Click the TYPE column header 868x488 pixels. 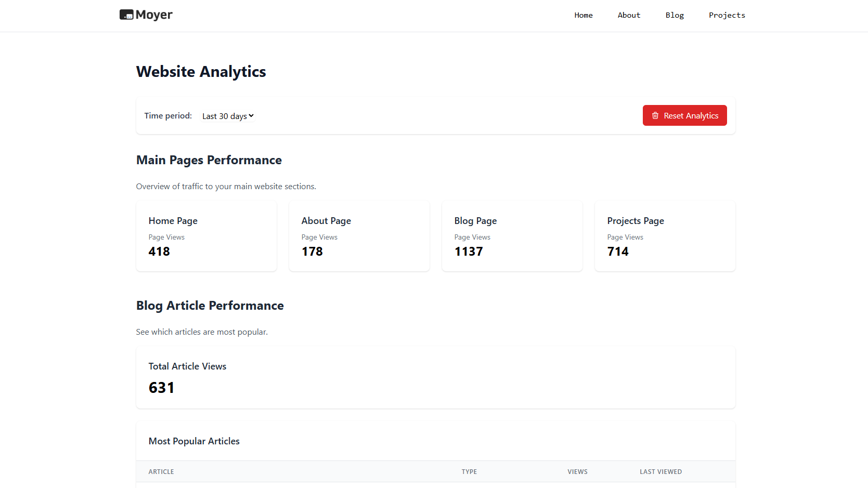click(x=469, y=472)
